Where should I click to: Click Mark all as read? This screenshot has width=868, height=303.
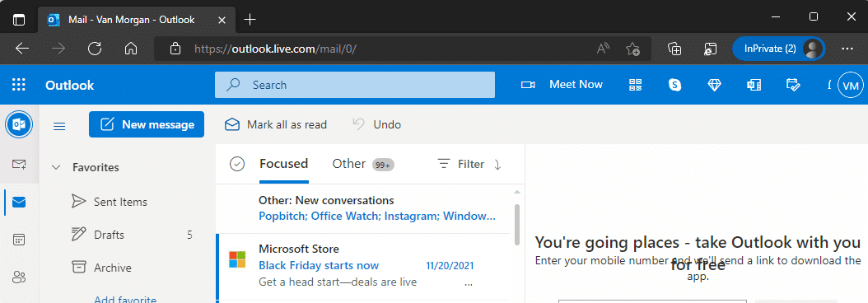276,124
